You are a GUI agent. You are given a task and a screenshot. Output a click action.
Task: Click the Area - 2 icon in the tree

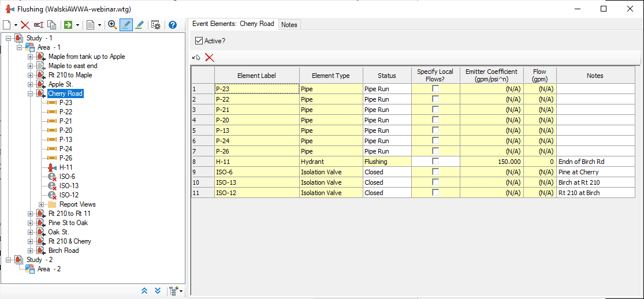(x=30, y=269)
